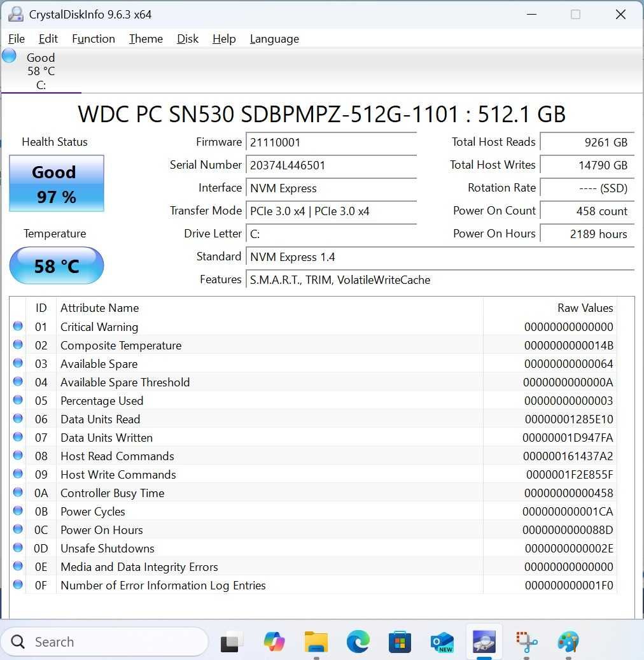Viewport: 644px width, 660px height.
Task: Click status orb of Media and Data Integrity Errors
Action: coord(18,566)
